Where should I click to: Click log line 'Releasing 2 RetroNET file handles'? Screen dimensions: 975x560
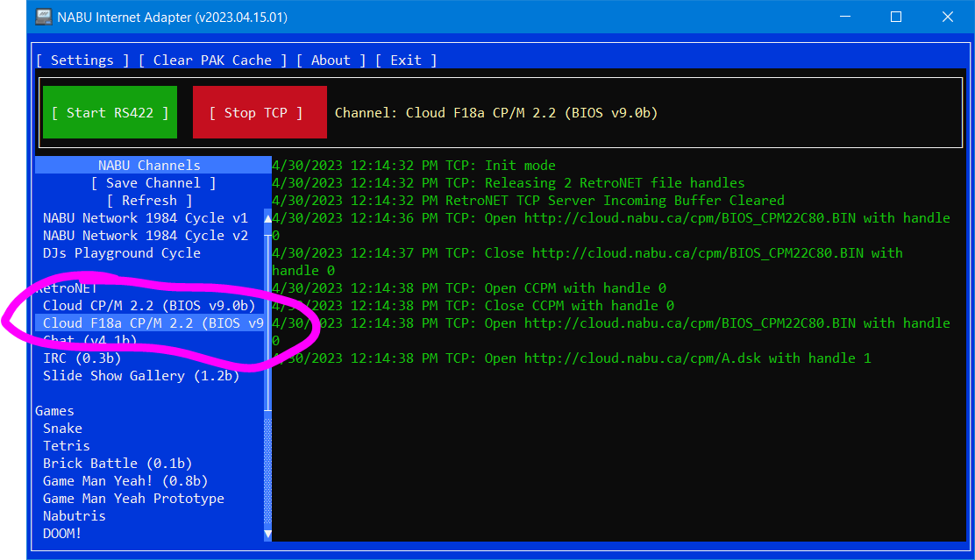click(x=508, y=183)
